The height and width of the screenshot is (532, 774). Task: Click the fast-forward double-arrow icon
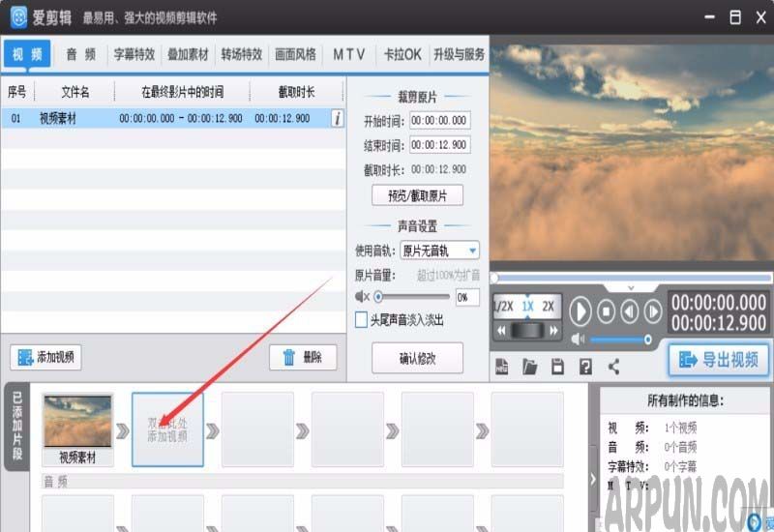point(553,331)
